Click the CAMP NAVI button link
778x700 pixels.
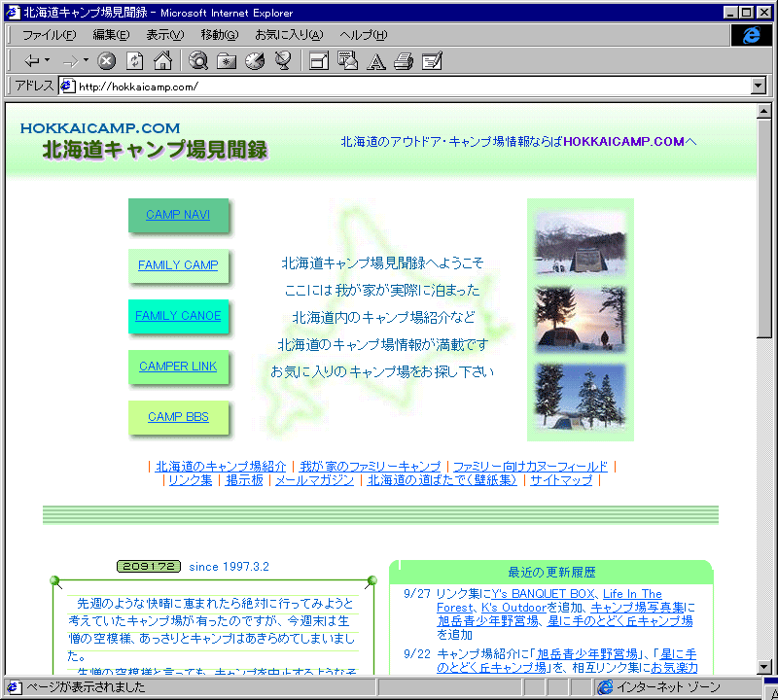coord(178,215)
